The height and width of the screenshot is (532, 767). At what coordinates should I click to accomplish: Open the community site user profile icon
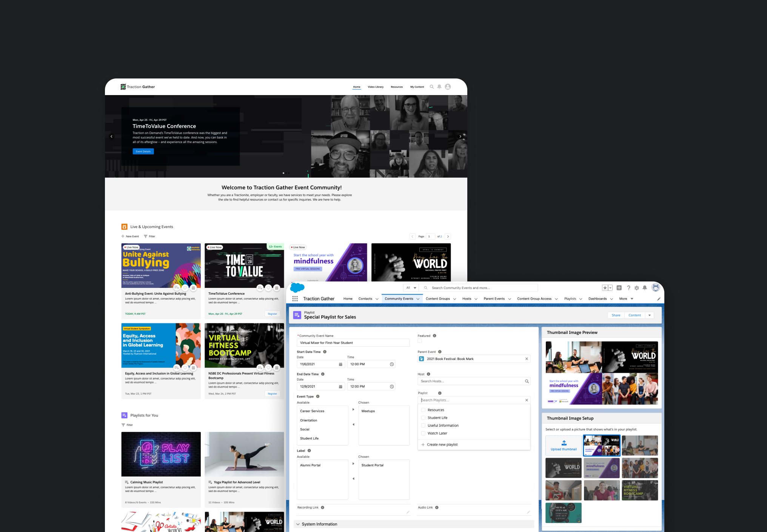point(448,87)
